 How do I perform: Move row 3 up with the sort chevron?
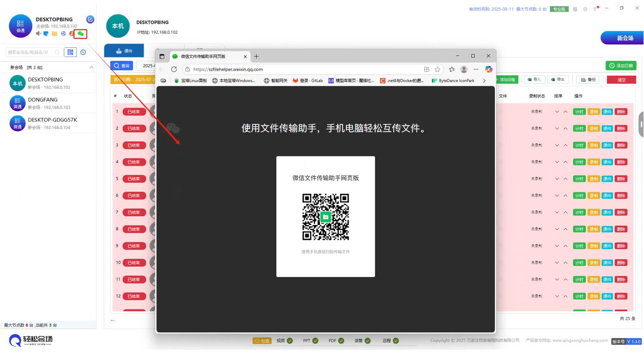pyautogui.click(x=566, y=145)
